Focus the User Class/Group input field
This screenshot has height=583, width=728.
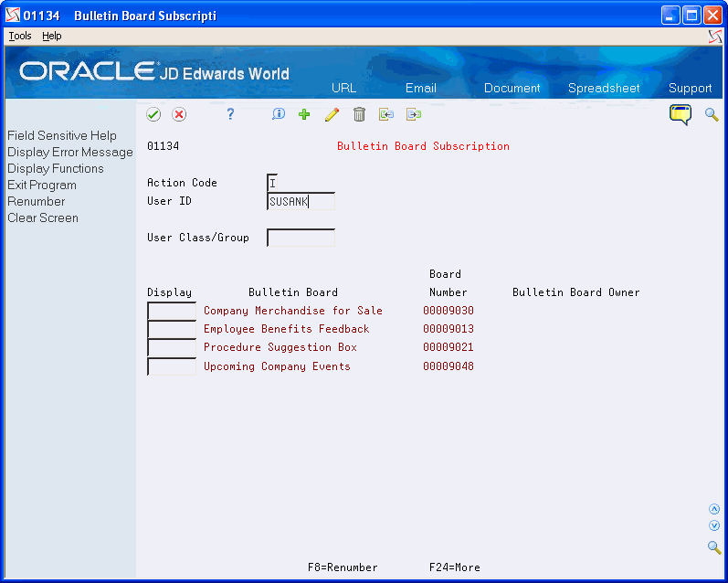click(x=301, y=238)
